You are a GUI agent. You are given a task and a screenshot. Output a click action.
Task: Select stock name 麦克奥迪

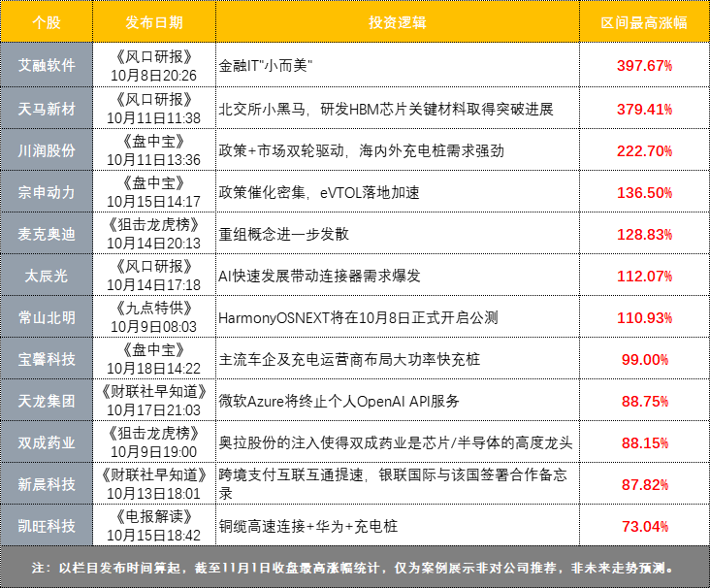[x=47, y=234]
